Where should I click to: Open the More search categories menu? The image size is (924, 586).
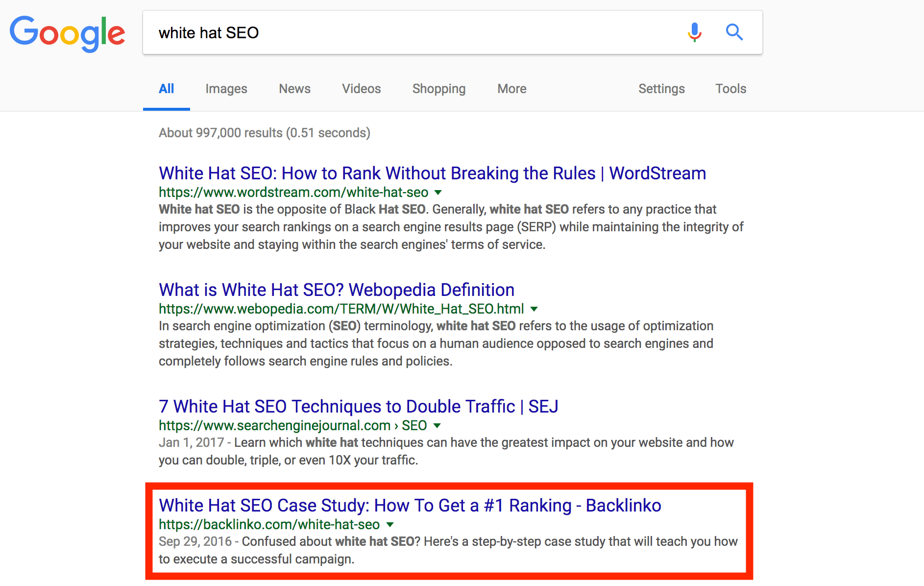tap(511, 89)
